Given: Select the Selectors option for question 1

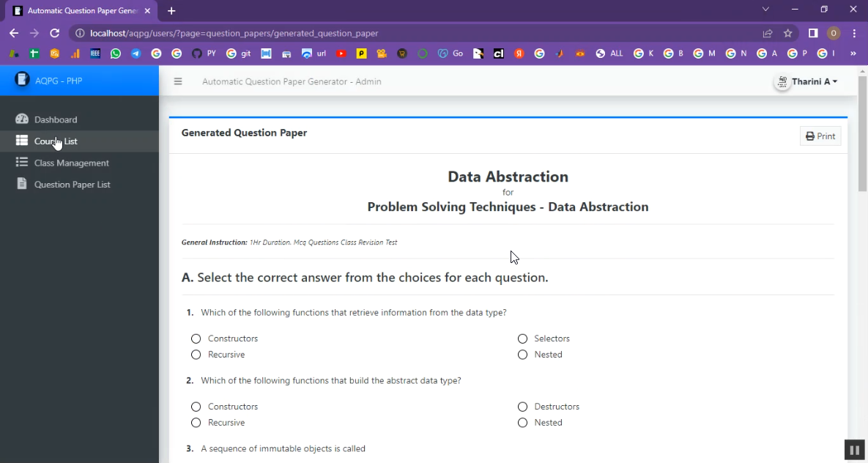Looking at the screenshot, I should tap(522, 338).
